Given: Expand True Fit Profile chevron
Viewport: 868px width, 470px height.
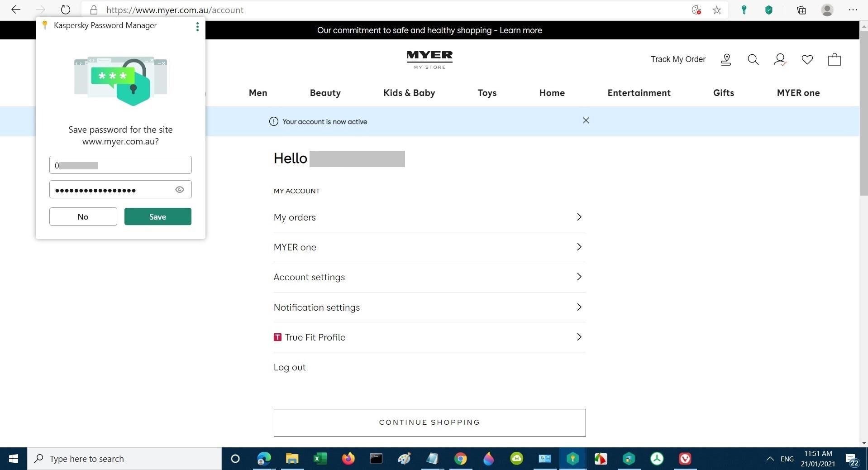Looking at the screenshot, I should (579, 337).
